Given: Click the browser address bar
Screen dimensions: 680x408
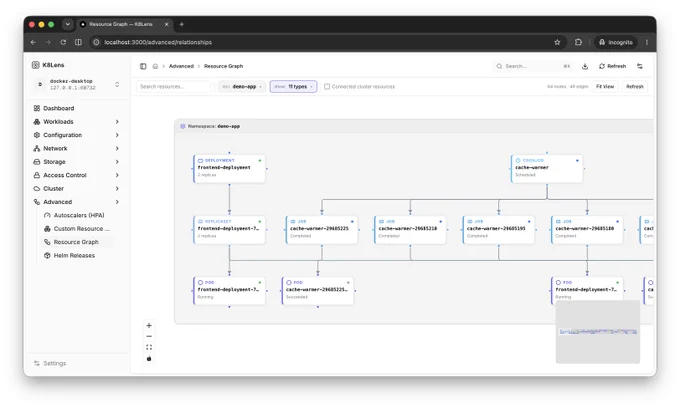Looking at the screenshot, I should (x=321, y=42).
